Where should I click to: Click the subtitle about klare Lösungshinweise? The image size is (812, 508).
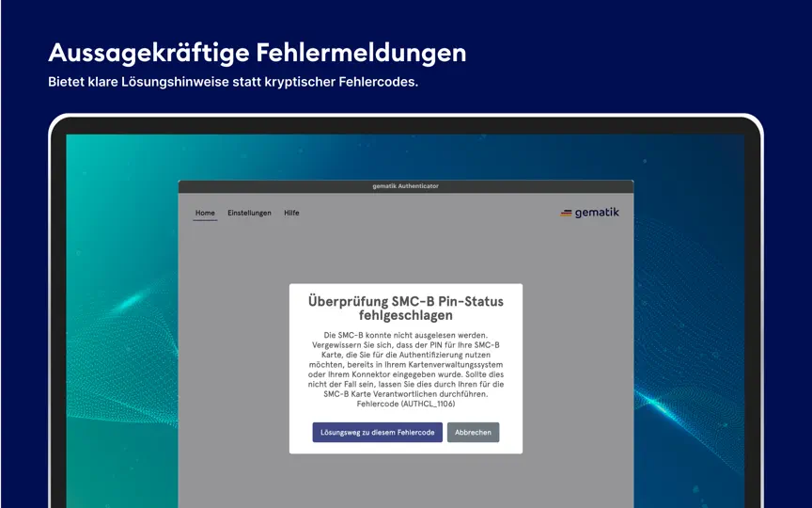(232, 82)
